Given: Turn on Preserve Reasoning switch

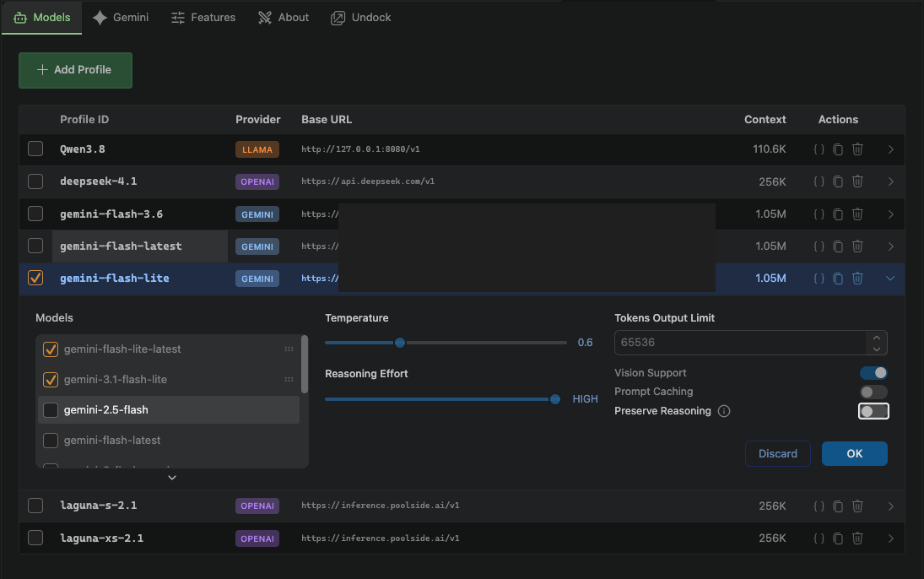Looking at the screenshot, I should [873, 411].
